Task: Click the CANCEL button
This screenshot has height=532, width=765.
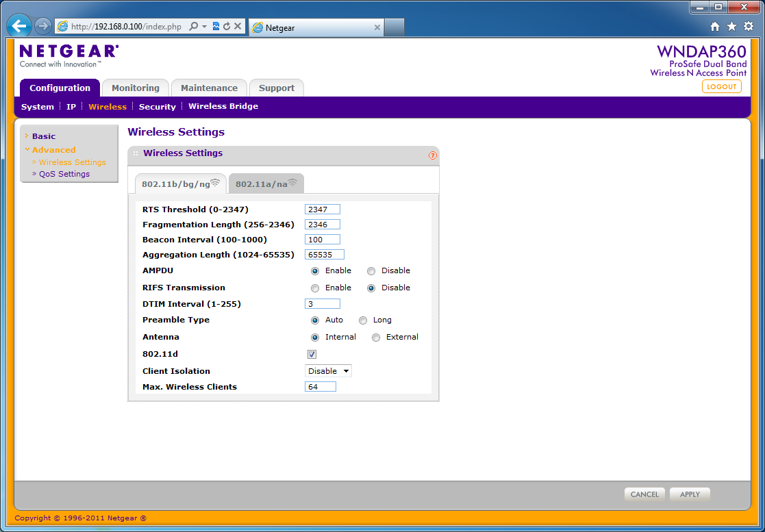Action: pyautogui.click(x=644, y=494)
